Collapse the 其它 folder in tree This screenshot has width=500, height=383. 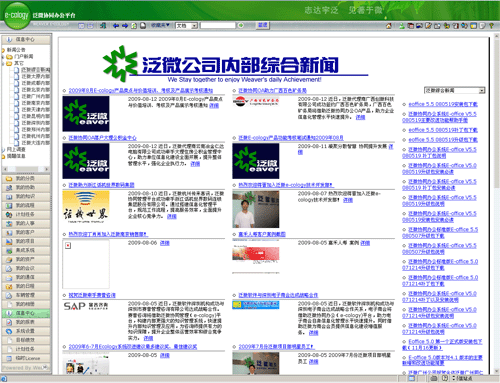(x=3, y=63)
